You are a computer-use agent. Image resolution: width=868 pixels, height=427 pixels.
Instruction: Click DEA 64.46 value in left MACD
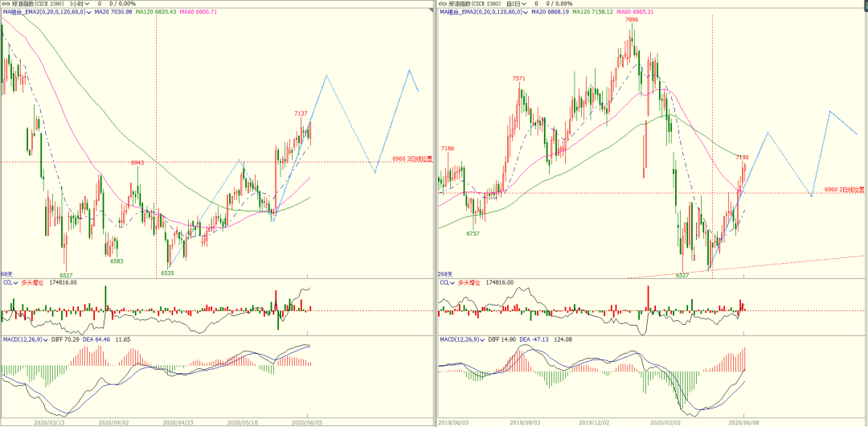coord(96,339)
